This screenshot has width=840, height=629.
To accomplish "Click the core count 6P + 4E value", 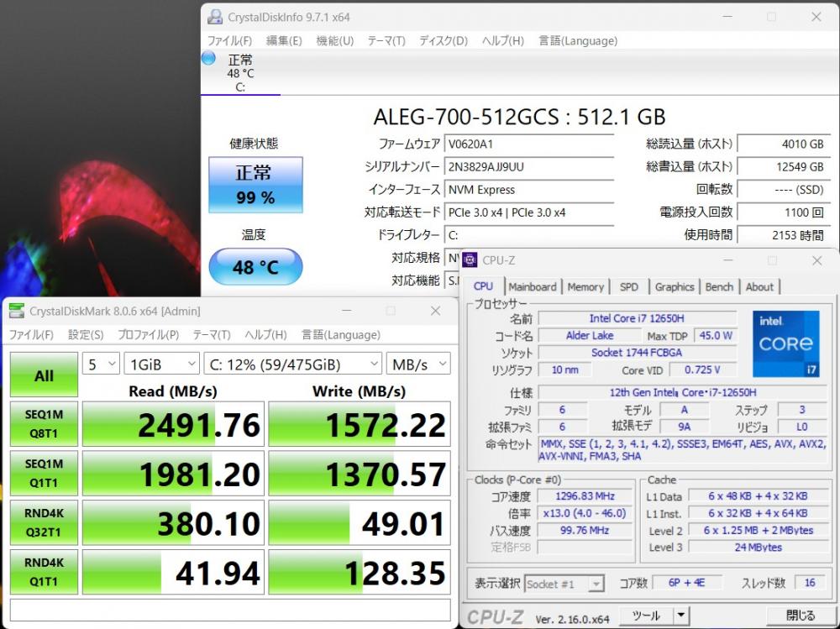I will [686, 582].
